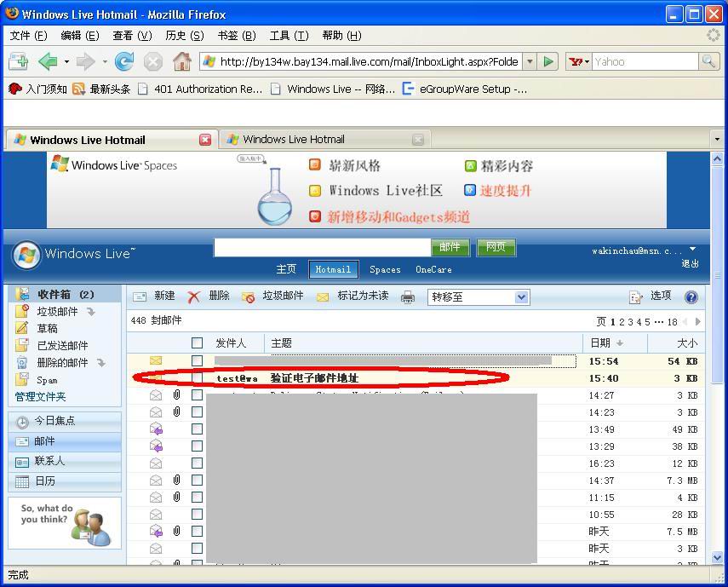Click the eGroupWare Setup bookmark icon
The width and height of the screenshot is (728, 587).
tap(408, 89)
